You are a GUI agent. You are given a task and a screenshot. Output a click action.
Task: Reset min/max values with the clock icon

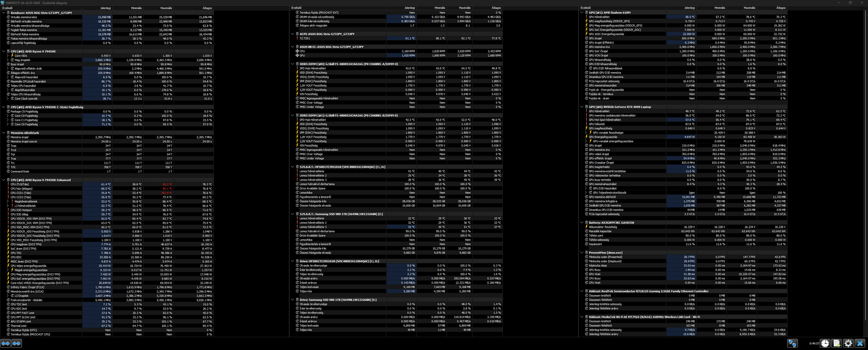(x=825, y=343)
